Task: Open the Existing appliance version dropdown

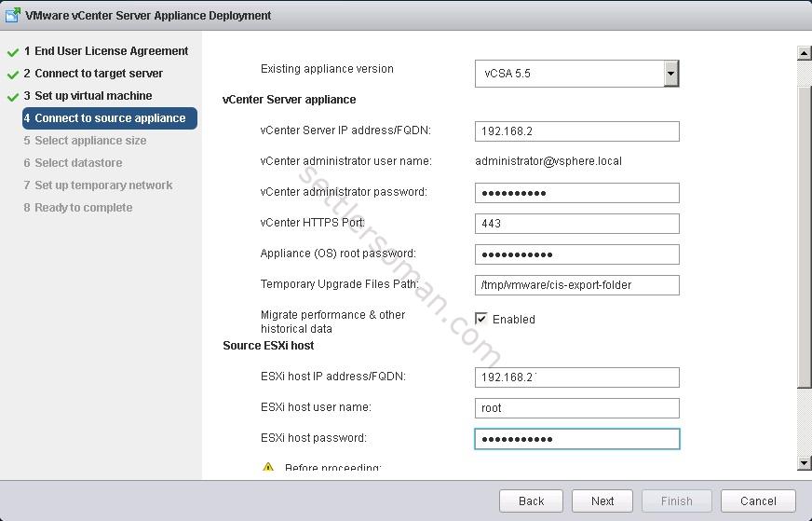Action: click(x=671, y=73)
